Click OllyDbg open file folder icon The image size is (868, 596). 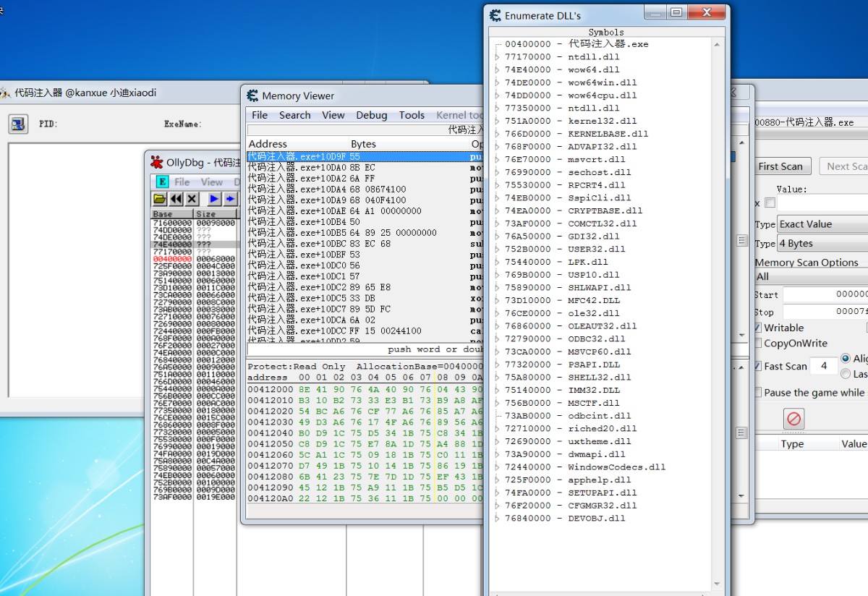tap(159, 199)
